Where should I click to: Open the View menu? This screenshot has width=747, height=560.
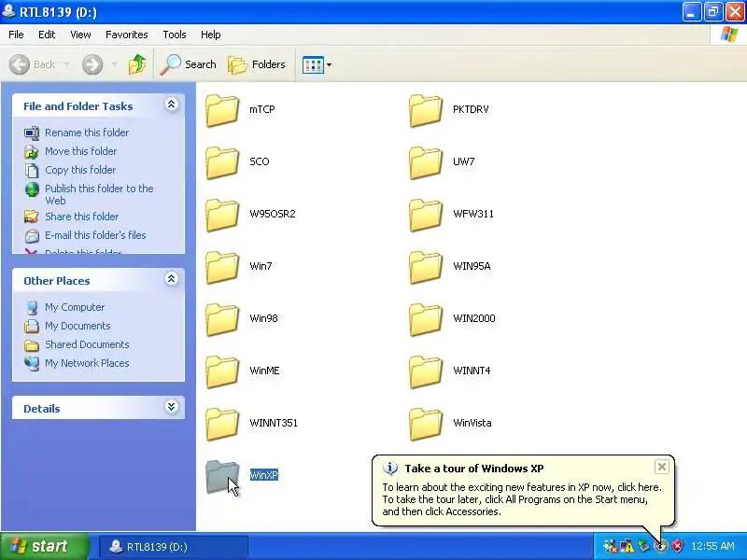click(80, 35)
